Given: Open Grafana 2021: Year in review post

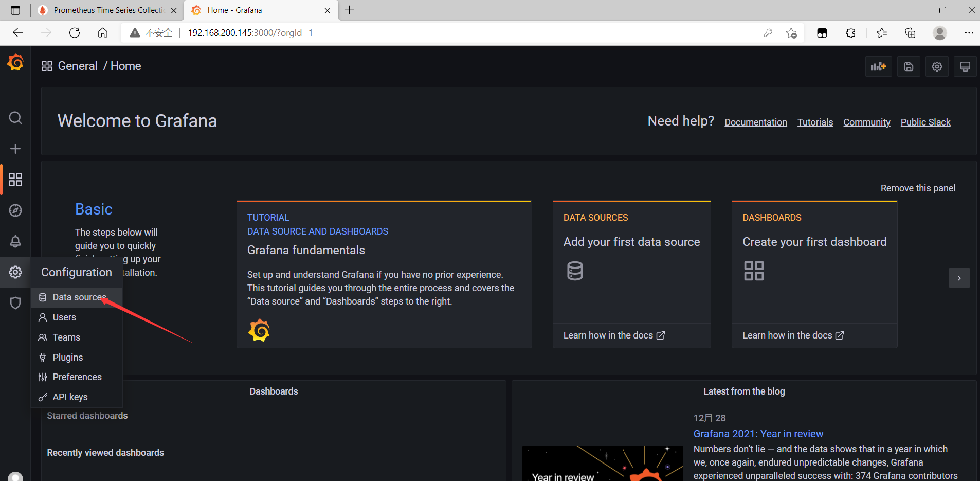Looking at the screenshot, I should coord(758,434).
